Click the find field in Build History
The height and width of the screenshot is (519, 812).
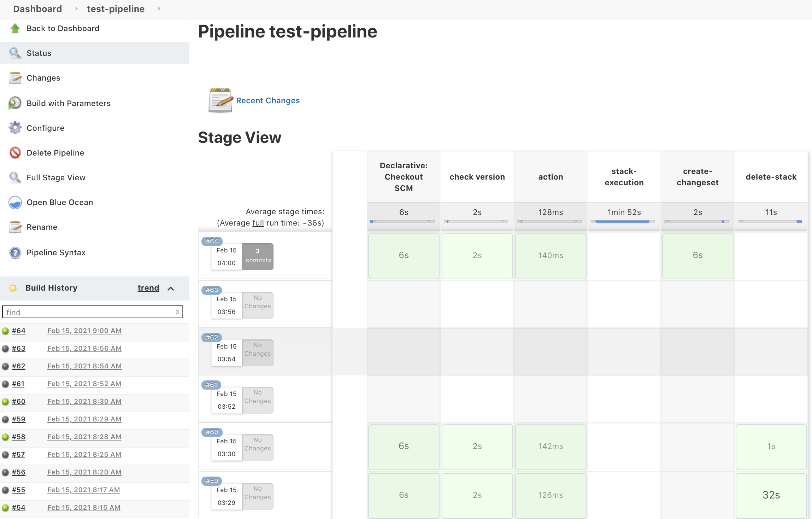tap(92, 312)
